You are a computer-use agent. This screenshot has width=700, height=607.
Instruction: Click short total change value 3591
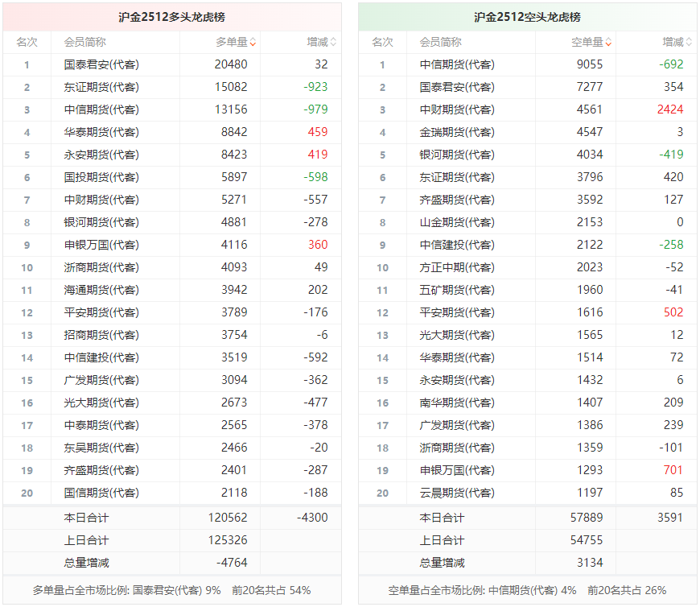pyautogui.click(x=670, y=518)
